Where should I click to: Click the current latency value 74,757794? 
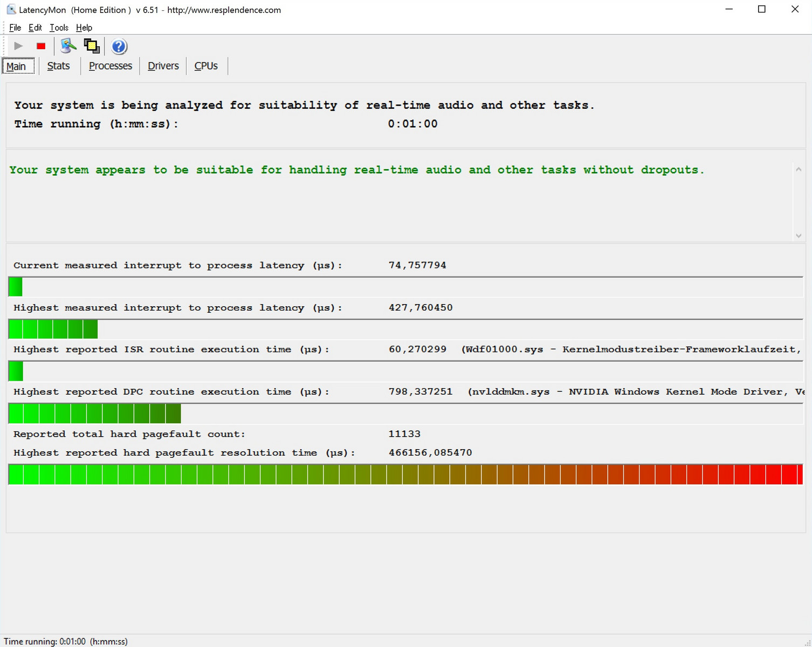(417, 265)
